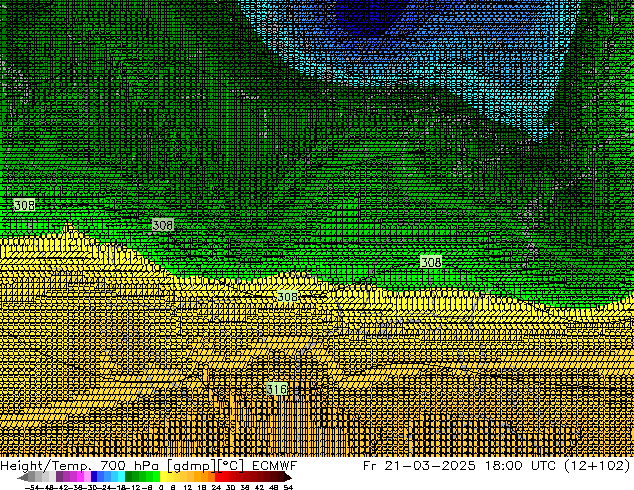Select the bright magenta legend swatch
Viewport: 634px width, 490px height.
click(80, 477)
